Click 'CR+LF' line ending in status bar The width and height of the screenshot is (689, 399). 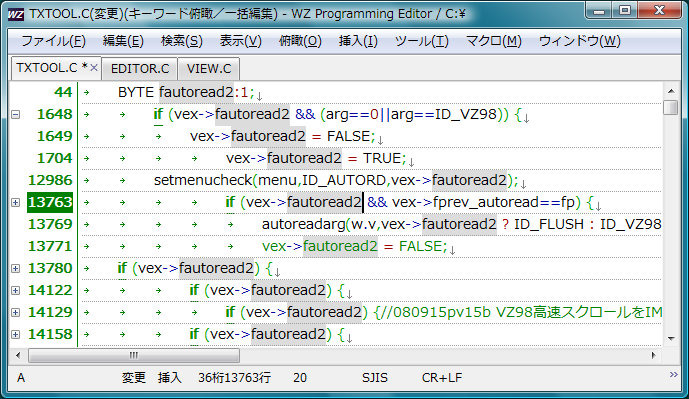pyautogui.click(x=442, y=378)
